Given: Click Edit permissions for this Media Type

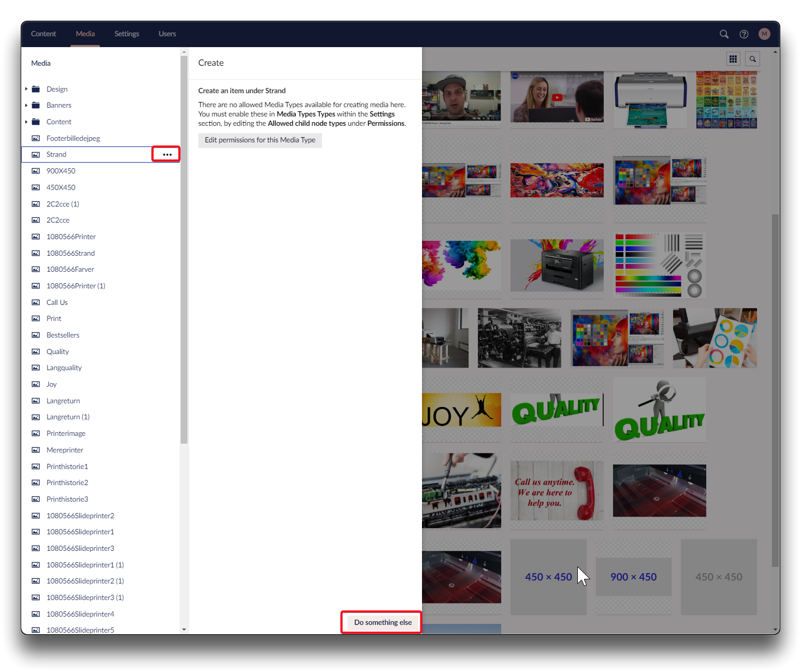Looking at the screenshot, I should click(x=260, y=140).
